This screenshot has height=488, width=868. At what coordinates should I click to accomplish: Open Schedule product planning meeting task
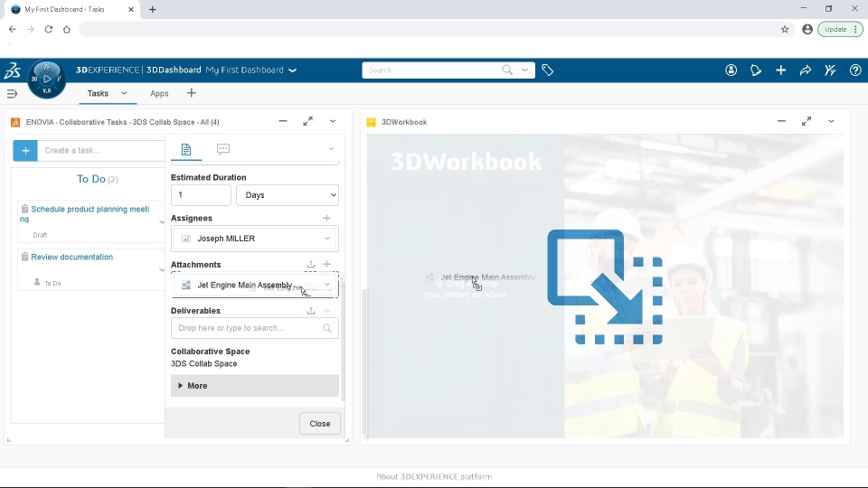[85, 213]
